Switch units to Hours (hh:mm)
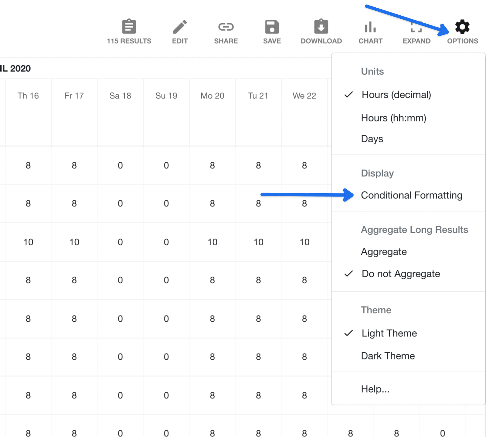This screenshot has height=437, width=504. pyautogui.click(x=394, y=118)
